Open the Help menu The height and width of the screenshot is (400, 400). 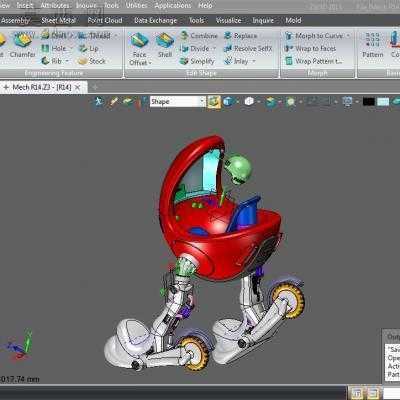tap(205, 6)
